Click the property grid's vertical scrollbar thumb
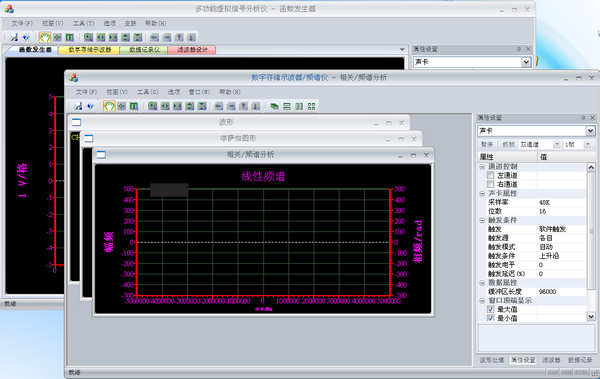The image size is (600, 379). [591, 230]
